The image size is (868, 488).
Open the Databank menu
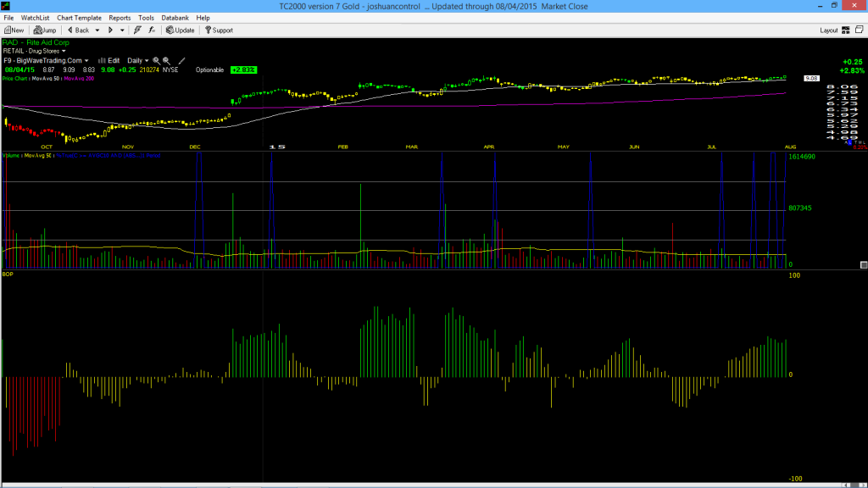click(x=175, y=18)
